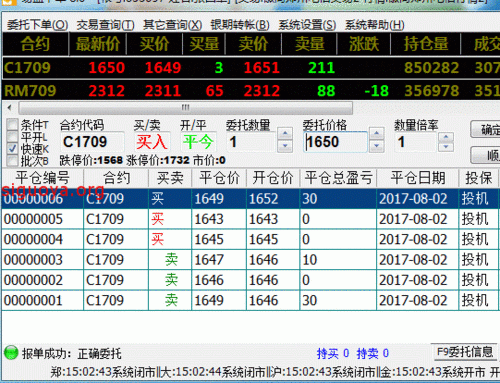Enable the 条件T checkbox

click(12, 125)
